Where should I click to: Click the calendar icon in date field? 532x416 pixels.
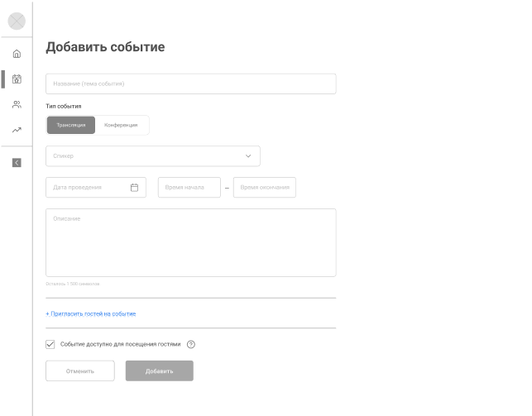coord(134,188)
